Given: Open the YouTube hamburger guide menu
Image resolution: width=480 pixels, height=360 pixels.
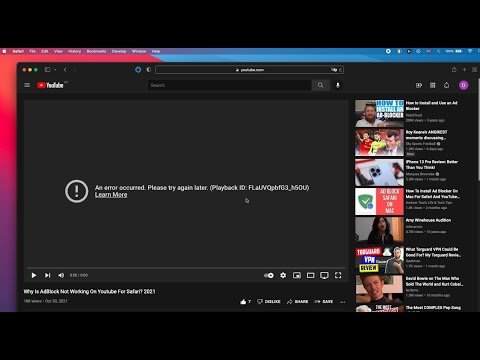Looking at the screenshot, I should tap(27, 85).
